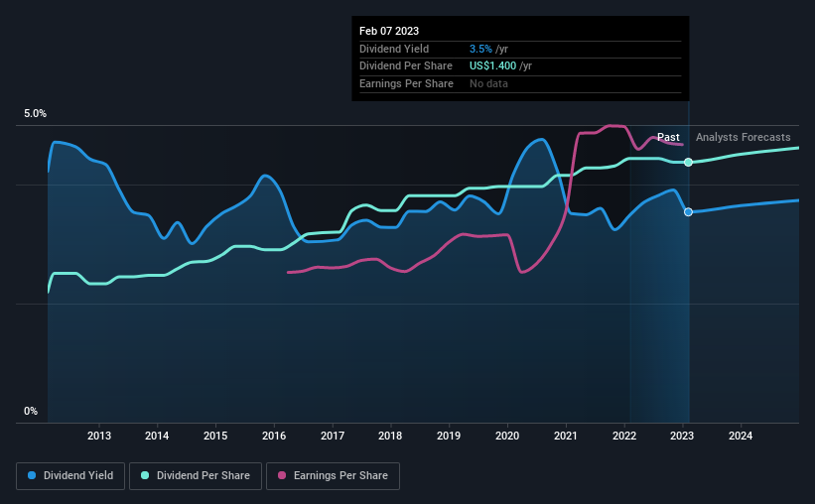Viewport: 815px width, 504px height.
Task: Toggle the Dividend Per Share legend series
Action: (x=198, y=476)
